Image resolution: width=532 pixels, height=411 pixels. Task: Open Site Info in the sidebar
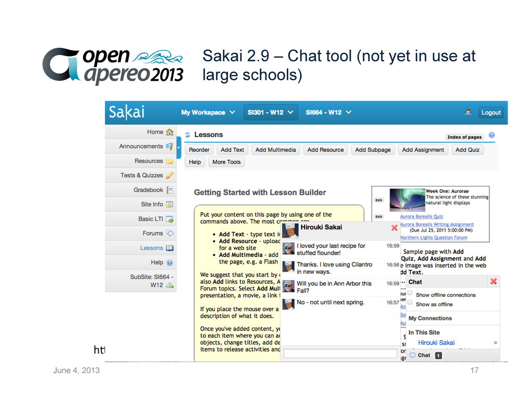[x=141, y=204]
